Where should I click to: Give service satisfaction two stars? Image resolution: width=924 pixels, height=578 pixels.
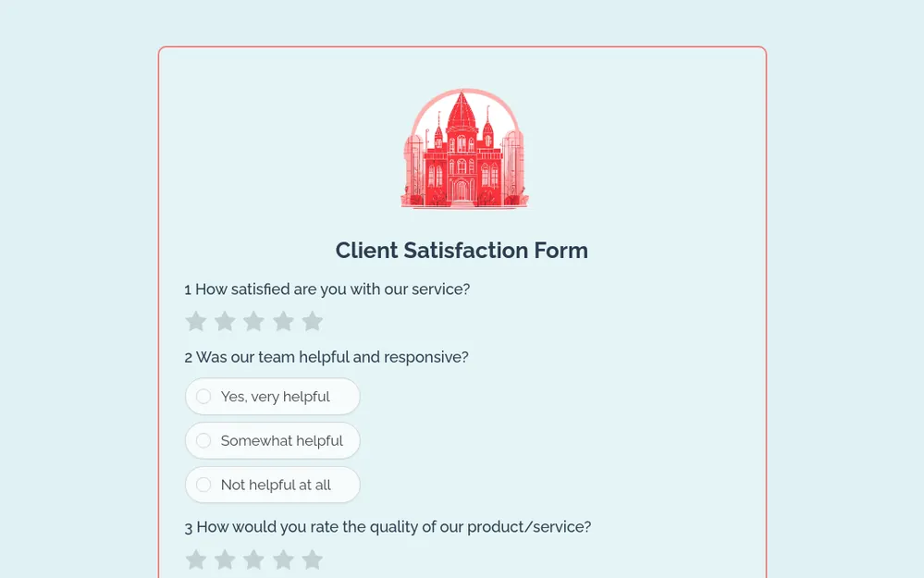[225, 321]
